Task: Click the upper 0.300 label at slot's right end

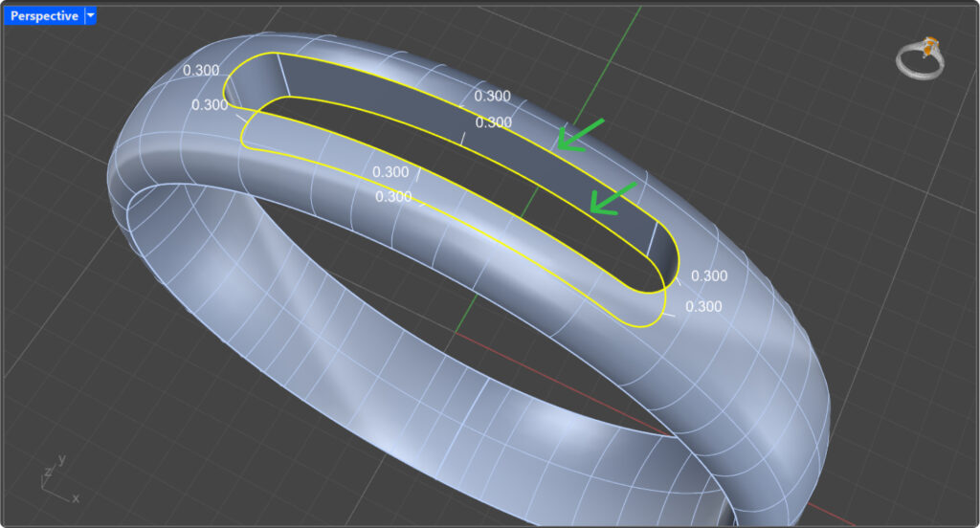Action: [709, 275]
